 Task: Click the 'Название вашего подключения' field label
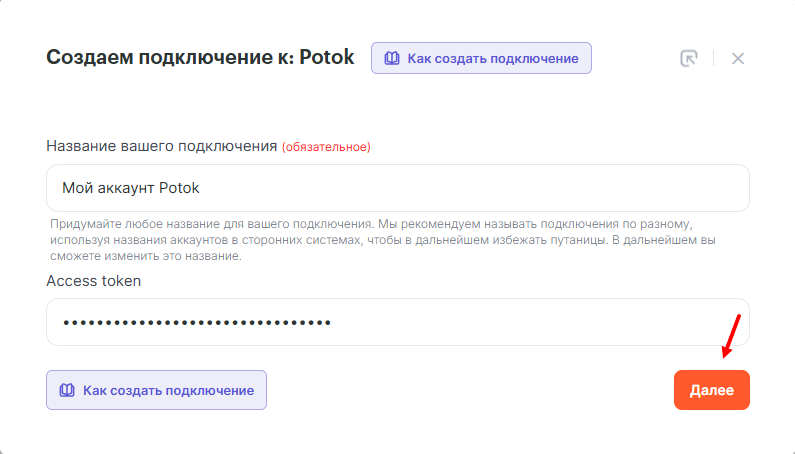click(x=161, y=146)
